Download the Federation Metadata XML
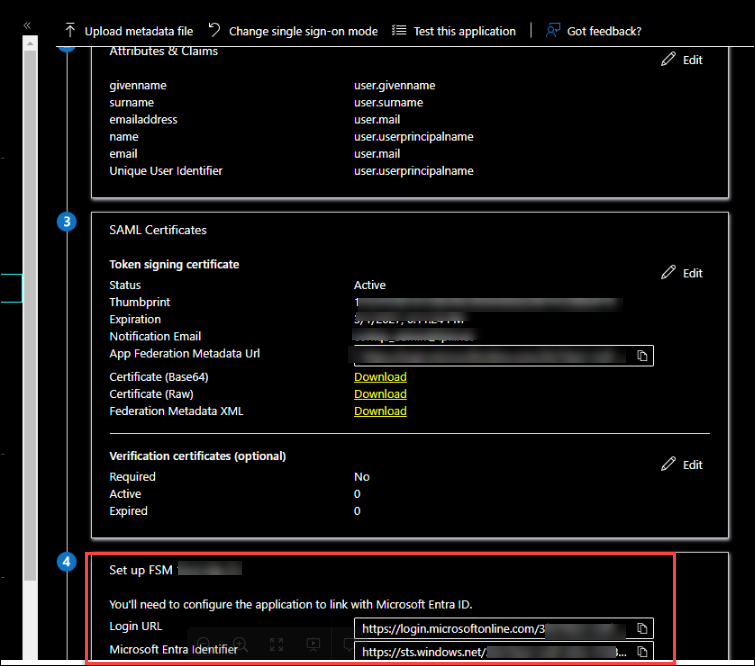The width and height of the screenshot is (755, 666). [x=380, y=411]
